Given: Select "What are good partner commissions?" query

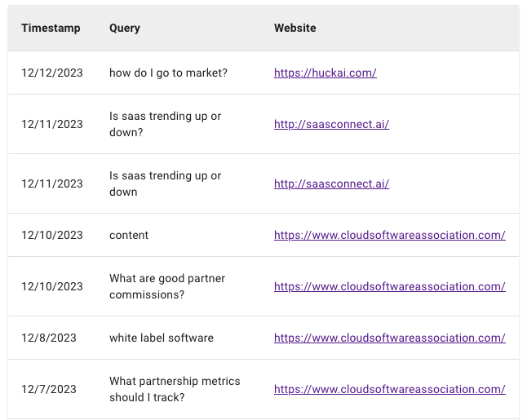Looking at the screenshot, I should click(167, 286).
